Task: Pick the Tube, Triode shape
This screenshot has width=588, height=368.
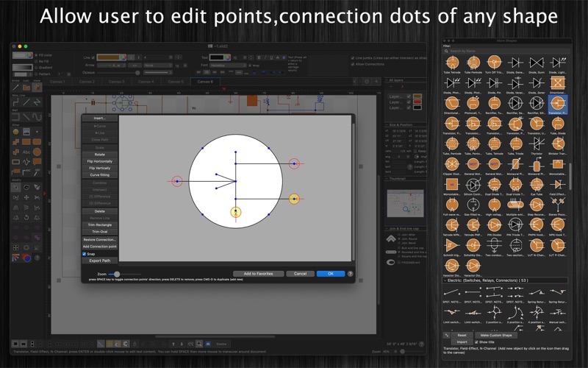Action: pos(516,144)
